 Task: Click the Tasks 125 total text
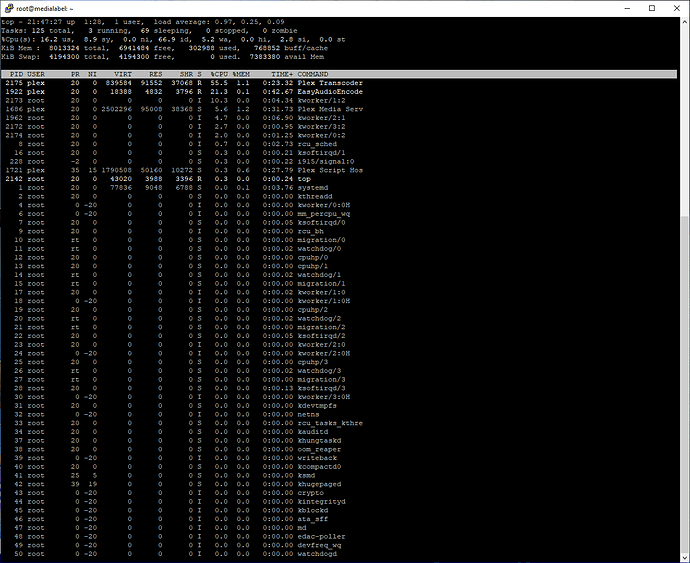point(36,31)
